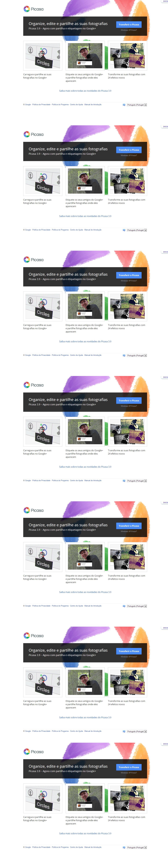The height and width of the screenshot is (868, 168).
Task: Open Português (Portugal) dropdown in the third page copy
Action: pyautogui.click(x=137, y=356)
